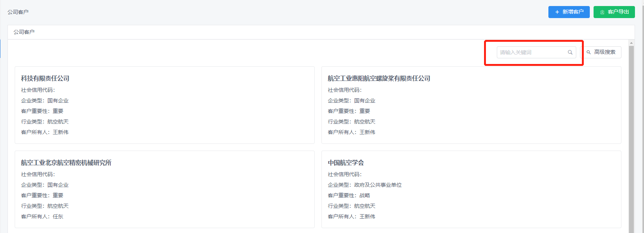This screenshot has width=644, height=233.
Task: Click 战略 importance value in 中国航空学会 card
Action: [364, 195]
